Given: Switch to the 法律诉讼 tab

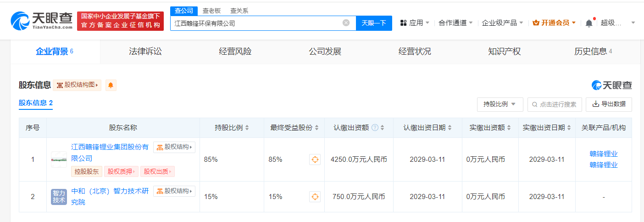Looking at the screenshot, I should point(145,51).
